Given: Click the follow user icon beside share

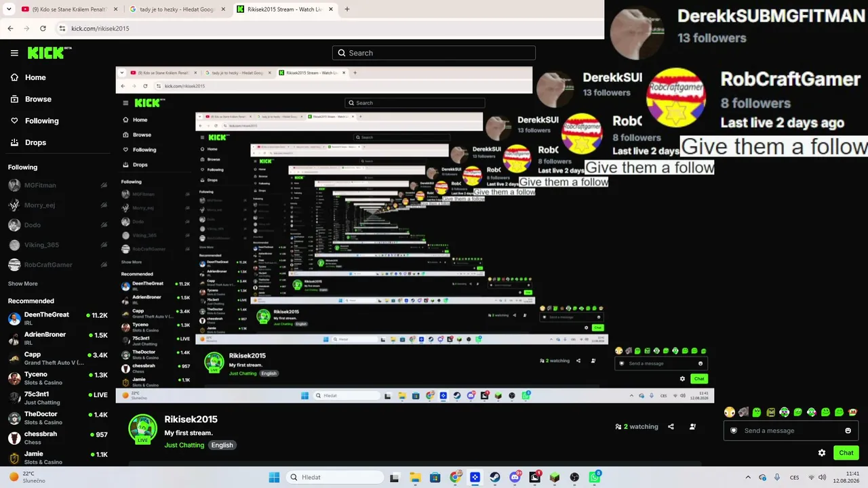Looking at the screenshot, I should 692,427.
